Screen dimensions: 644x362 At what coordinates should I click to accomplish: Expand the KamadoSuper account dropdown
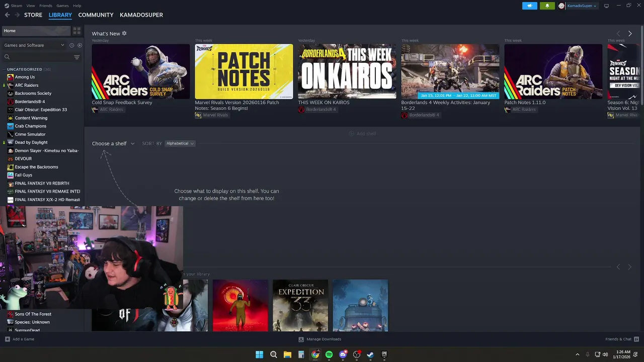[582, 6]
